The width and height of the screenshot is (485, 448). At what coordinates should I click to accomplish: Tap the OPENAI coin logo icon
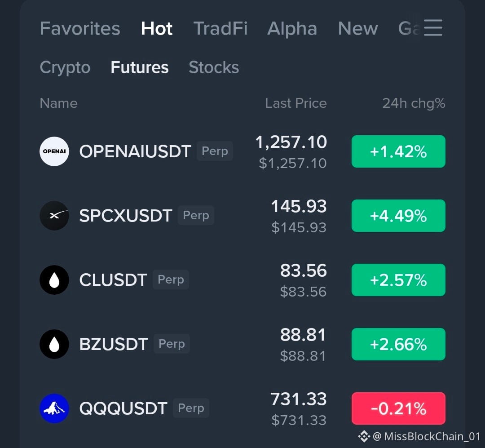[54, 151]
